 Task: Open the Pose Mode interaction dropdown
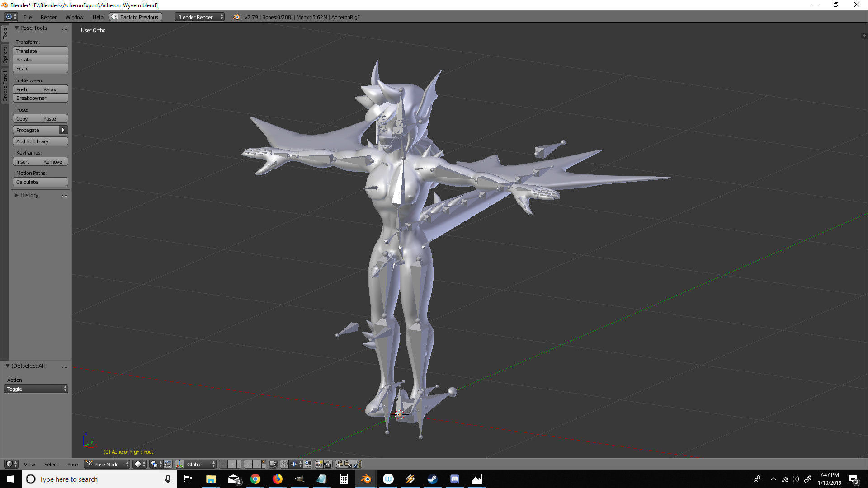[107, 464]
